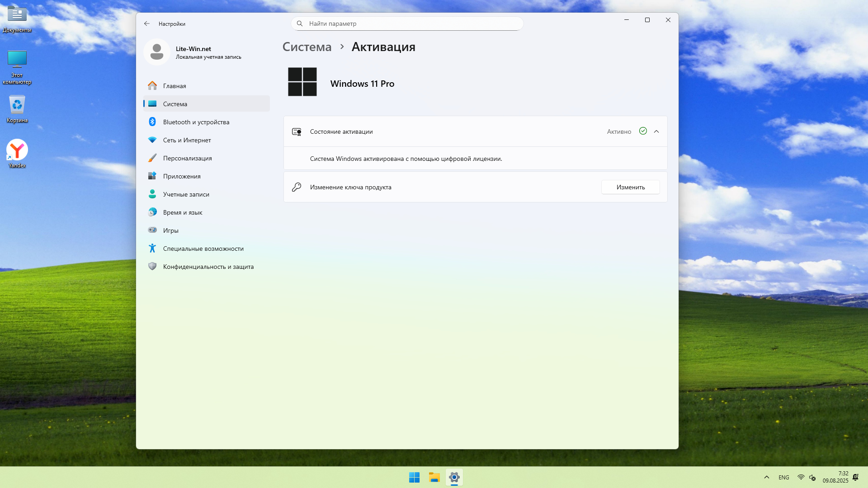Viewport: 868px width, 488px height.
Task: Switch the ENG input language indicator
Action: point(784,477)
